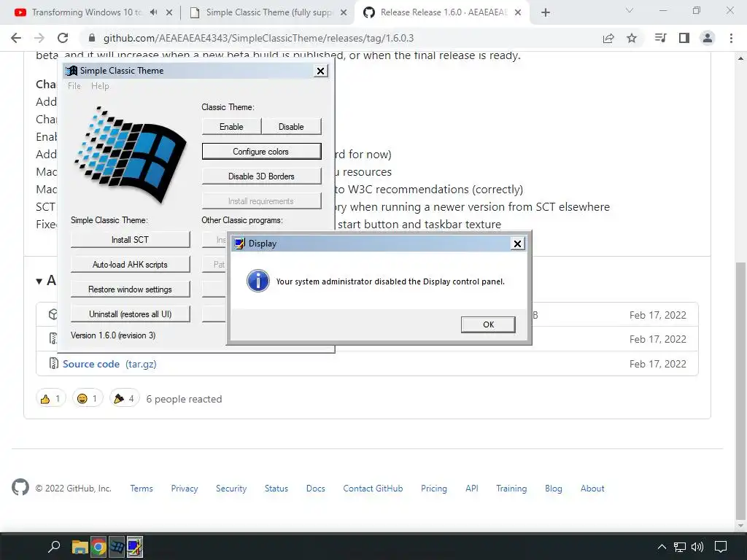Click the party popper reaction

point(124,399)
